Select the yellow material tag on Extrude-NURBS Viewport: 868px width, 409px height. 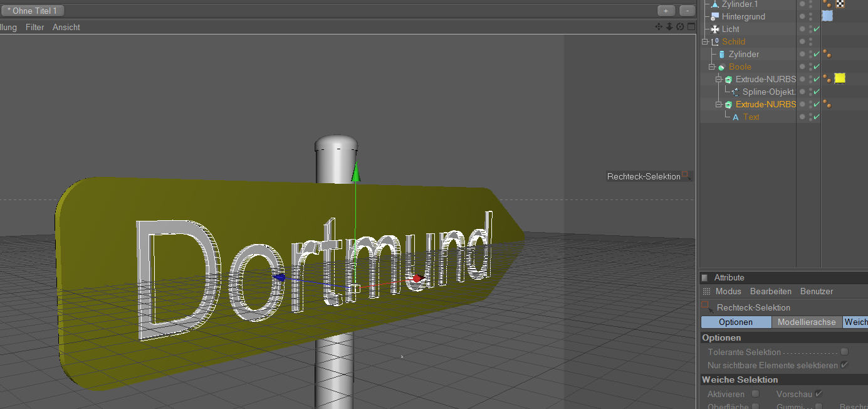[x=840, y=78]
